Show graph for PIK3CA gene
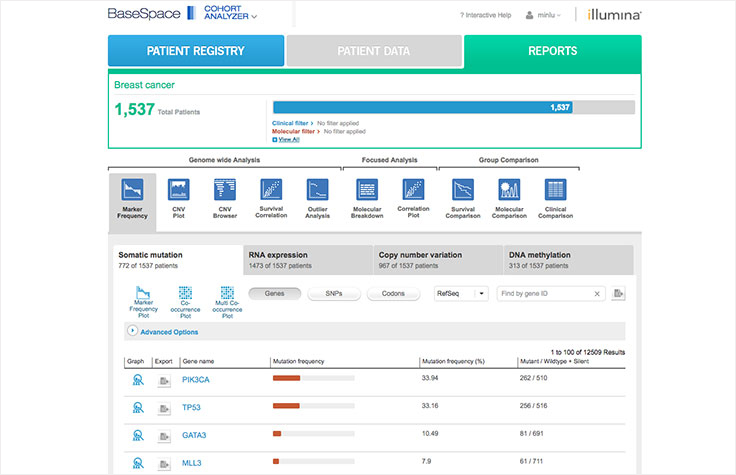 (x=136, y=380)
